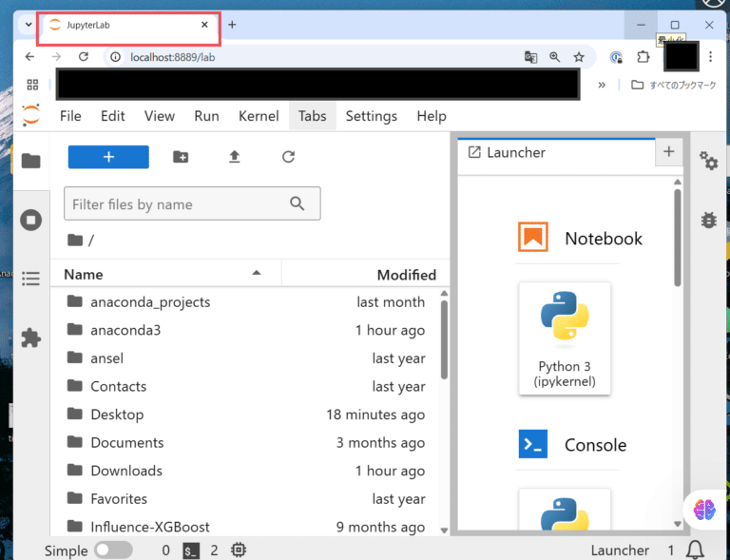The height and width of the screenshot is (560, 730).
Task: Sort files by Modified column header
Action: coord(406,275)
